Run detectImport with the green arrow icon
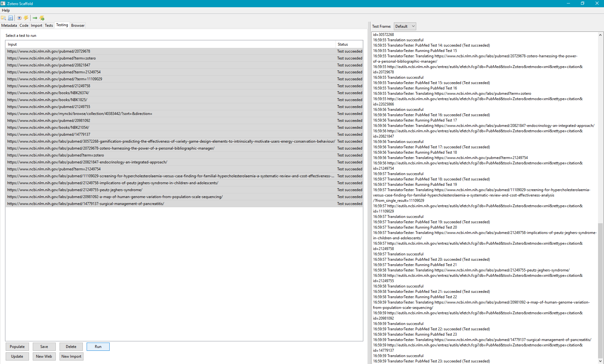Viewport: 604px width, 364px height. pos(35,18)
